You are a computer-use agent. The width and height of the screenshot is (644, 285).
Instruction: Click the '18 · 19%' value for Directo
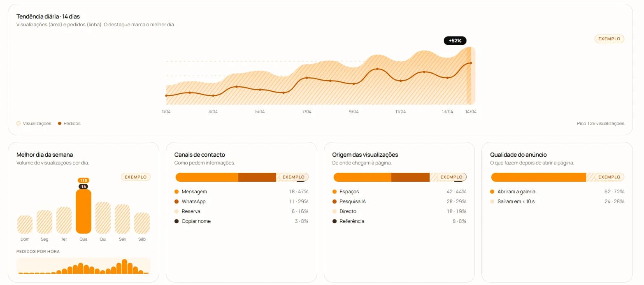click(457, 211)
